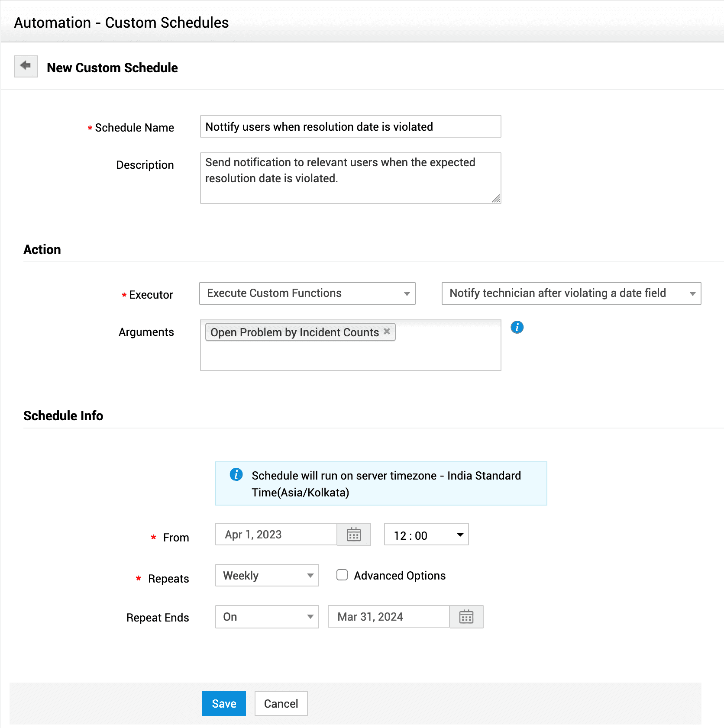Image resolution: width=724 pixels, height=728 pixels.
Task: Open the 12:00 time dropdown
Action: 426,535
